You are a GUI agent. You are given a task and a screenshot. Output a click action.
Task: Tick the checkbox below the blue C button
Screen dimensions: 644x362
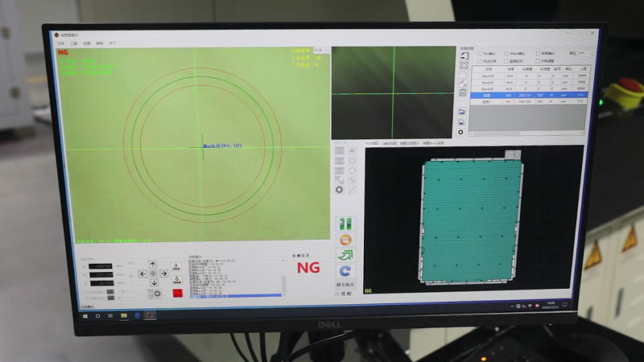coord(336,293)
